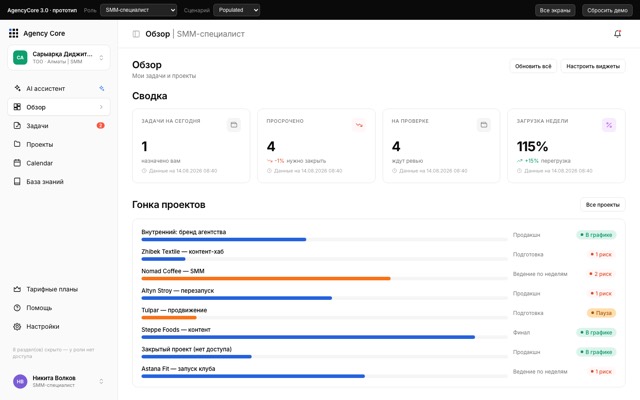This screenshot has width=640, height=400.
Task: Click the База знаний book icon
Action: (x=17, y=181)
